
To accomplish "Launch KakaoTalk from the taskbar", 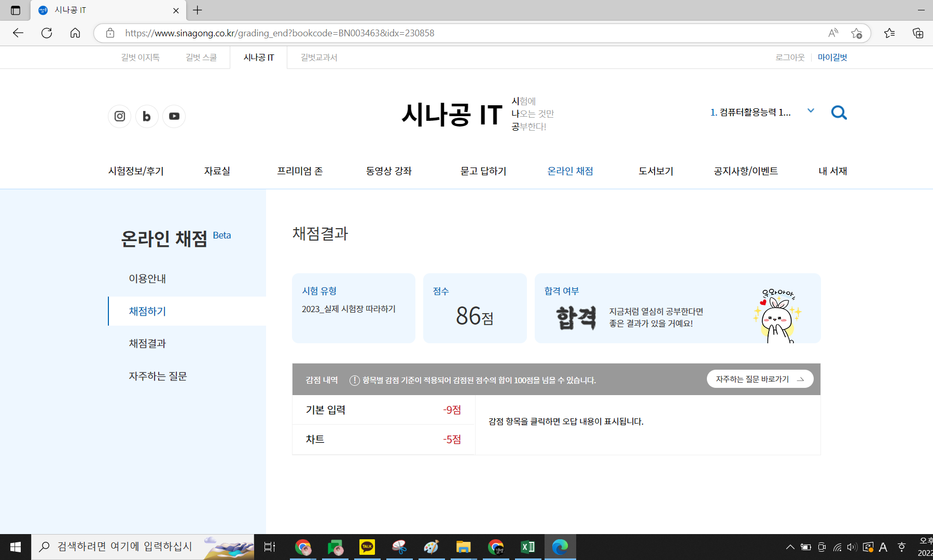I will coord(367,547).
